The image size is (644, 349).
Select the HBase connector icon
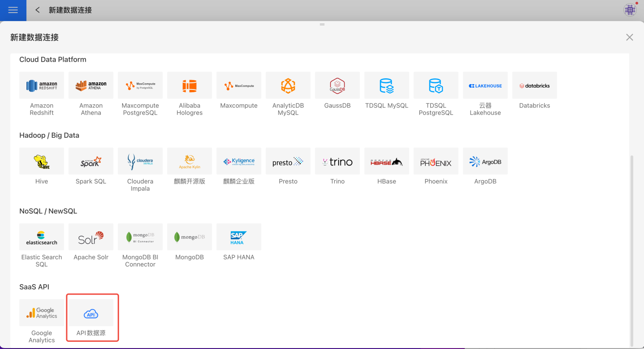click(386, 161)
